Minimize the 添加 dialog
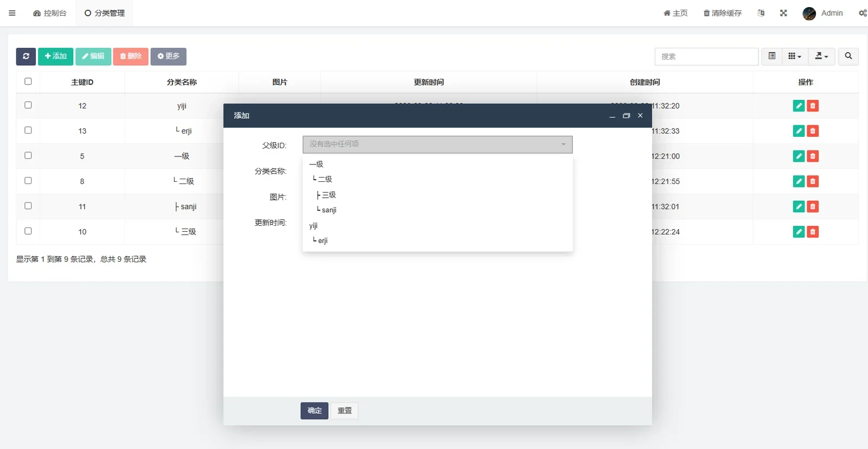Image resolution: width=868 pixels, height=449 pixels. [612, 116]
